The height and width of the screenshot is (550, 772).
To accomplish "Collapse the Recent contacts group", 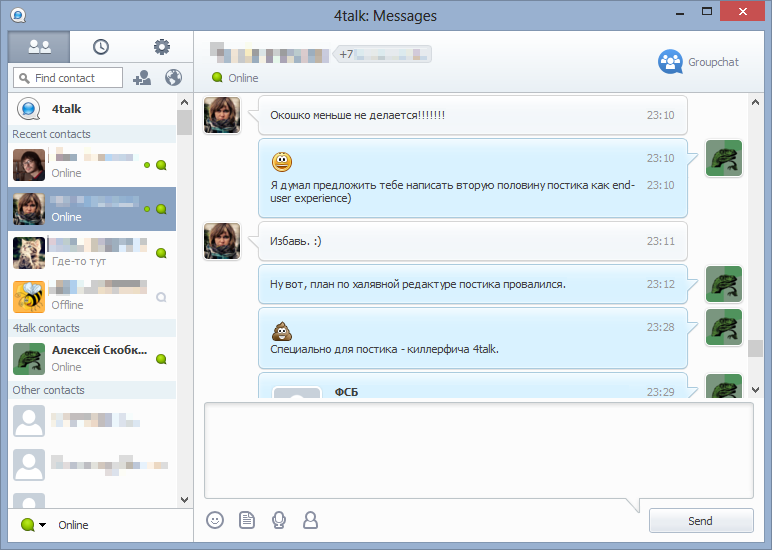I will point(51,134).
